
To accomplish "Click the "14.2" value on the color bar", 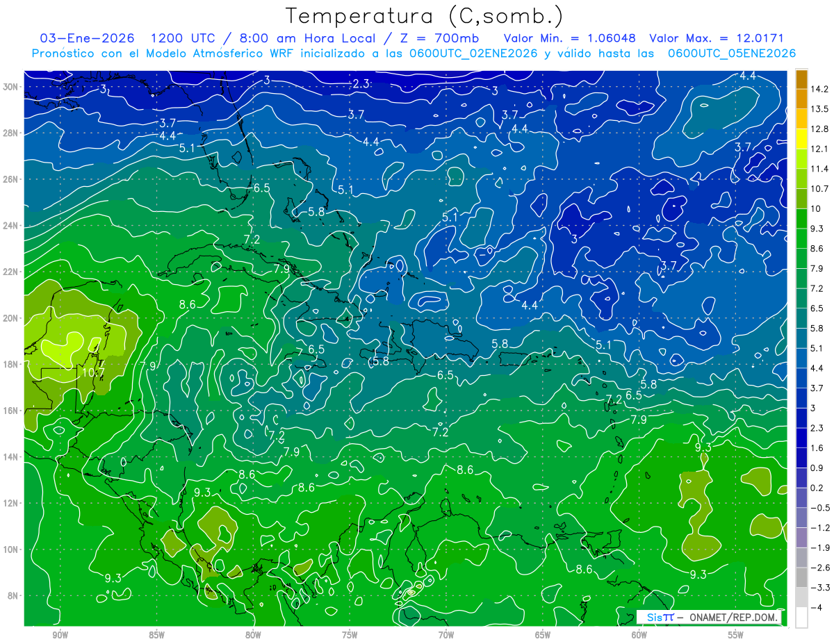I will click(820, 89).
